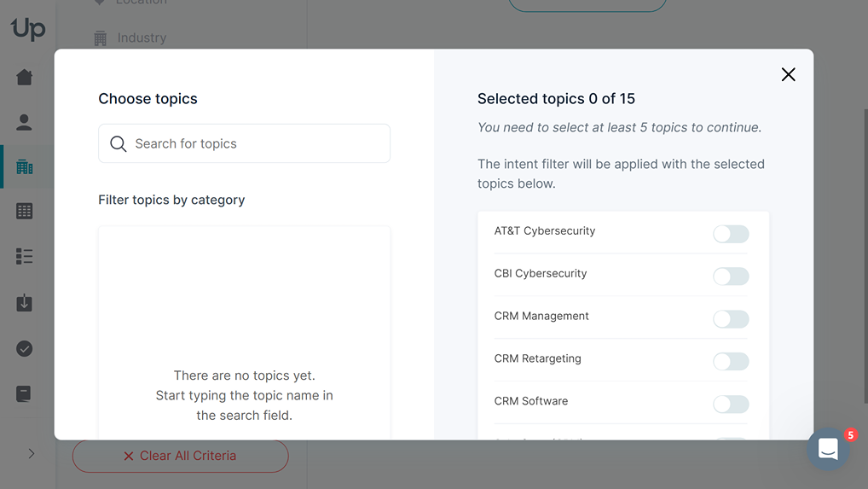Open the Lists sidebar icon
This screenshot has width=868, height=489.
[x=25, y=256]
